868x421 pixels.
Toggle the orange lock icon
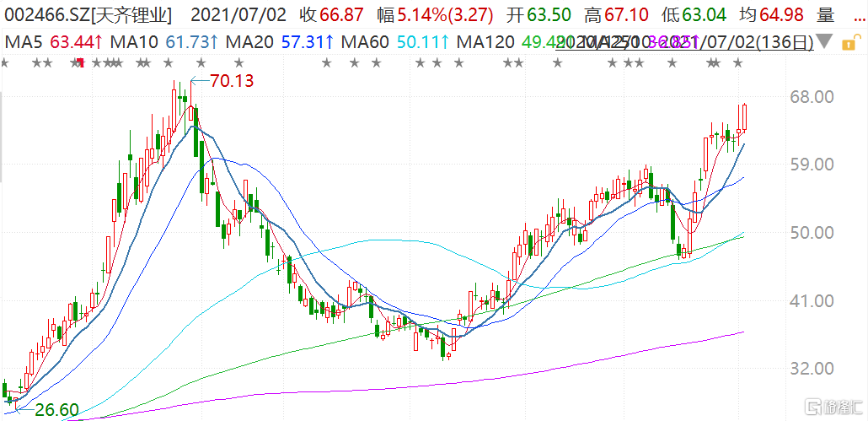click(x=849, y=42)
